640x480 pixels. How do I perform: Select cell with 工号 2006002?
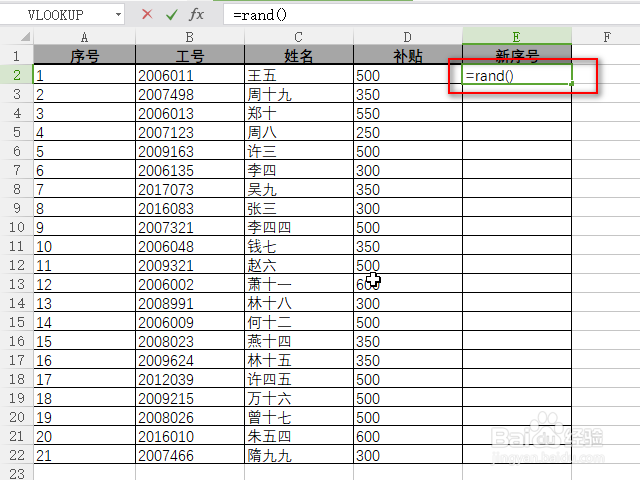click(x=190, y=284)
